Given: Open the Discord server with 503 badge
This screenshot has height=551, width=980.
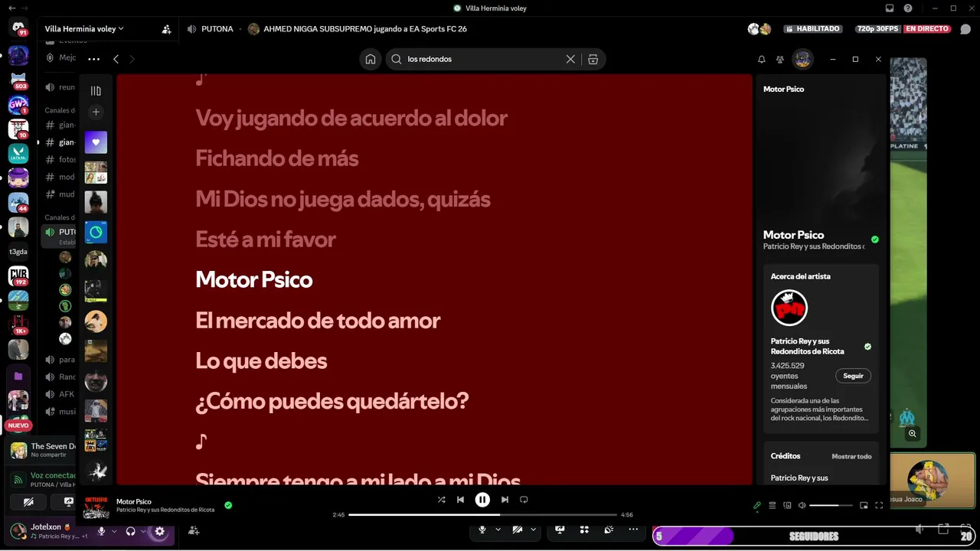Looking at the screenshot, I should (x=18, y=80).
